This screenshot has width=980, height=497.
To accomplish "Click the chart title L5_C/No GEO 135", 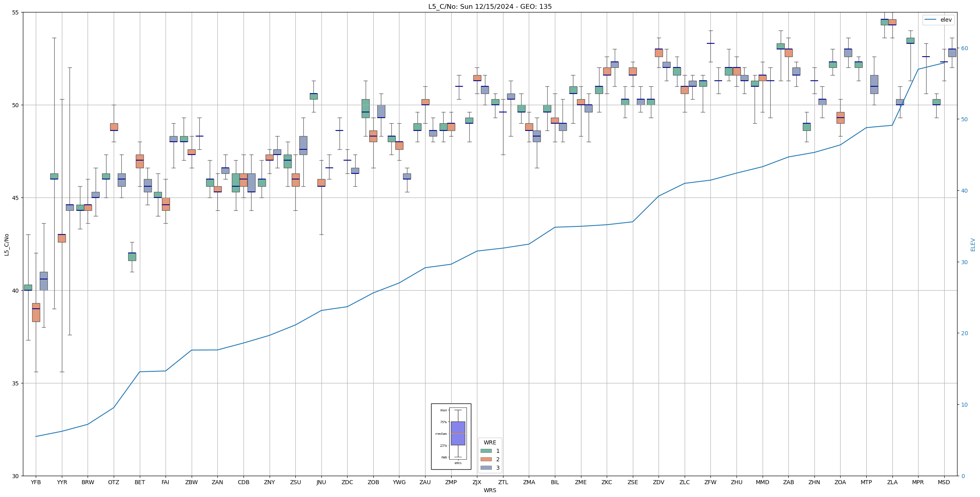I will pos(490,6).
